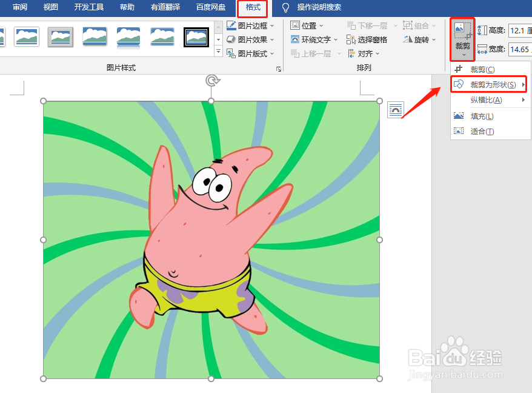The height and width of the screenshot is (393, 532).
Task: Open the 组合 dropdown
Action: (419, 25)
